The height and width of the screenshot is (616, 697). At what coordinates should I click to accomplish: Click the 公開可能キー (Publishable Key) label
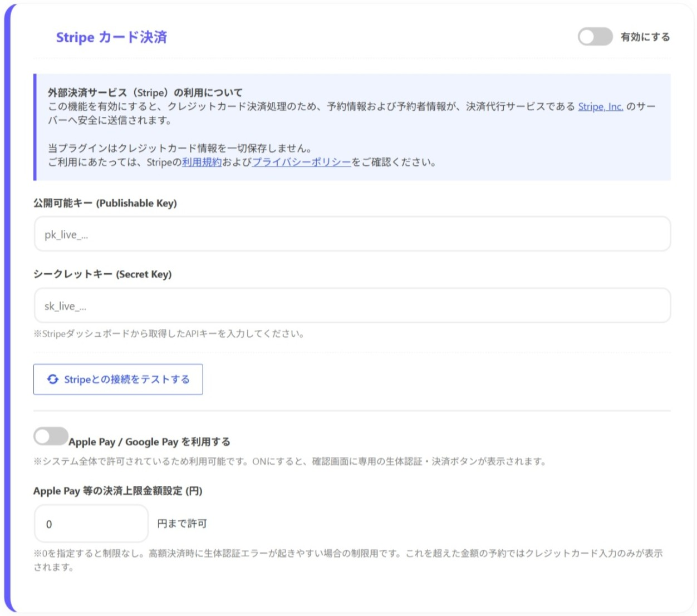coord(105,203)
